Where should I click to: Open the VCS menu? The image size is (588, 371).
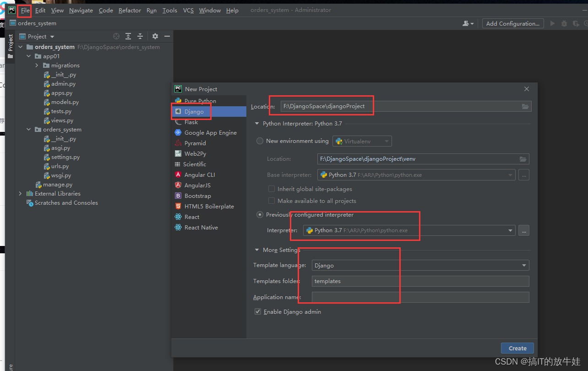click(x=188, y=10)
